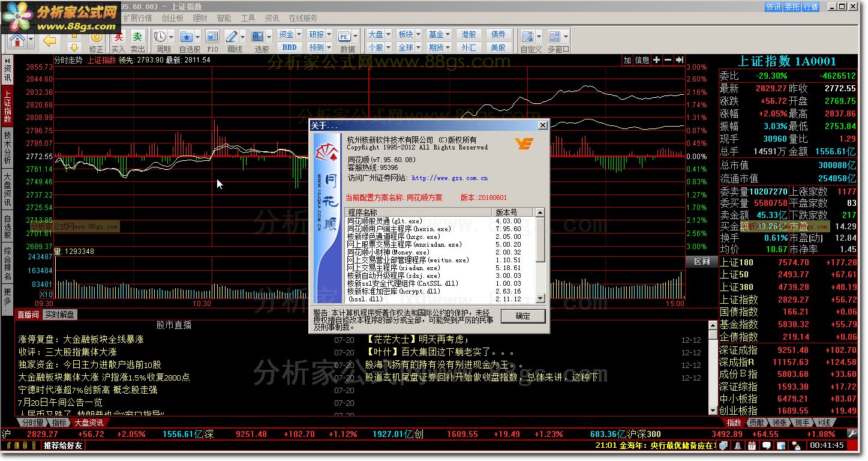Click the BBD toolbar button
This screenshot has height=461, width=868.
pos(289,47)
